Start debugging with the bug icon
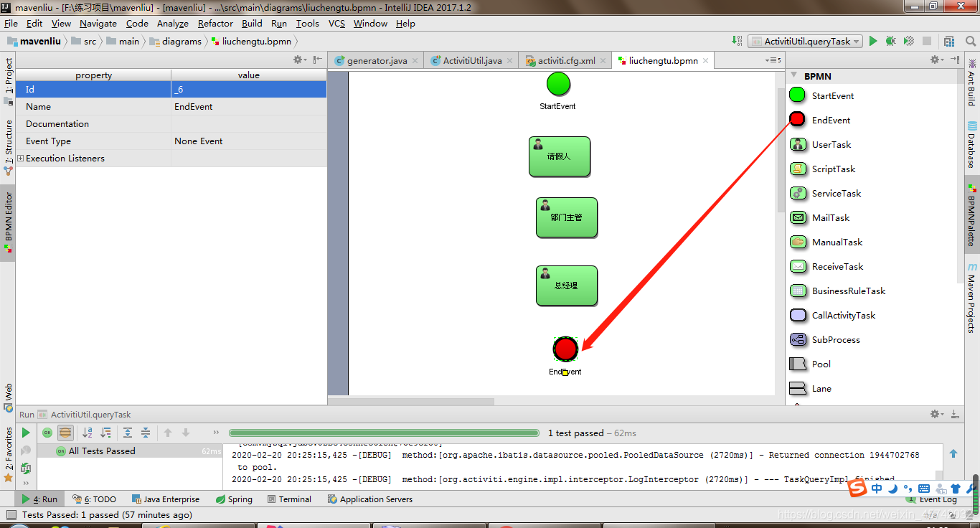Image resolution: width=980 pixels, height=528 pixels. [x=890, y=41]
